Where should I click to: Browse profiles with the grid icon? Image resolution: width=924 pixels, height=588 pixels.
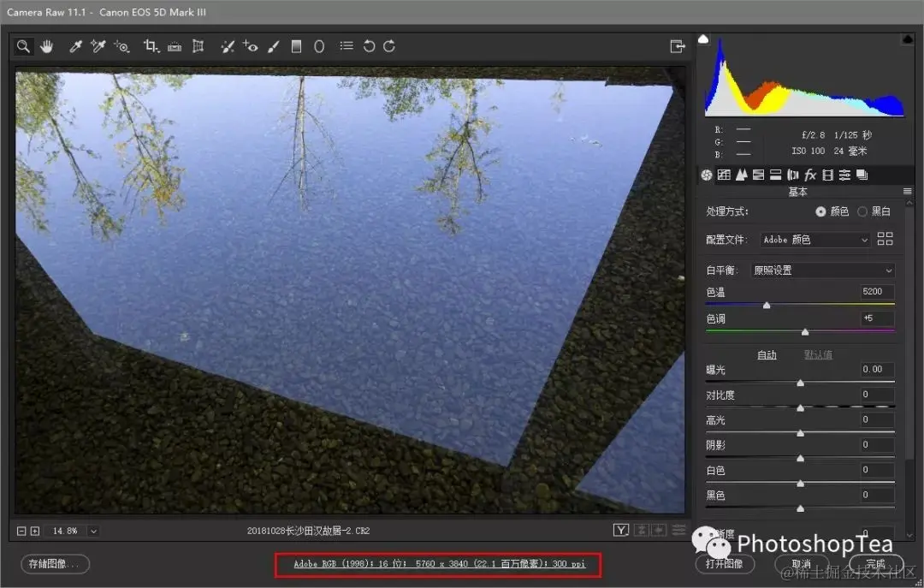click(x=885, y=238)
